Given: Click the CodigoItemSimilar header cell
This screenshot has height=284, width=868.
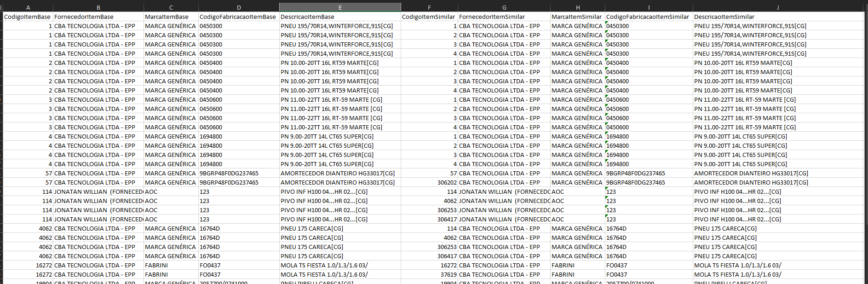Looking at the screenshot, I should 429,17.
